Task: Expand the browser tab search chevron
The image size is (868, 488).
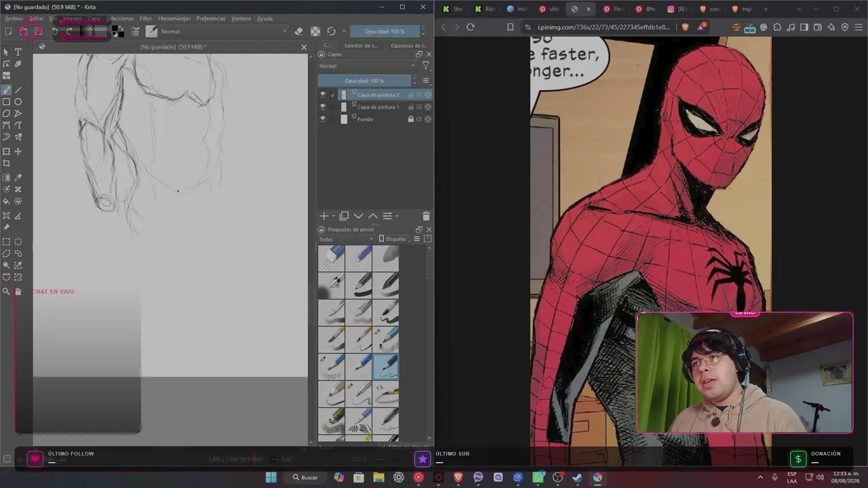Action: [799, 9]
